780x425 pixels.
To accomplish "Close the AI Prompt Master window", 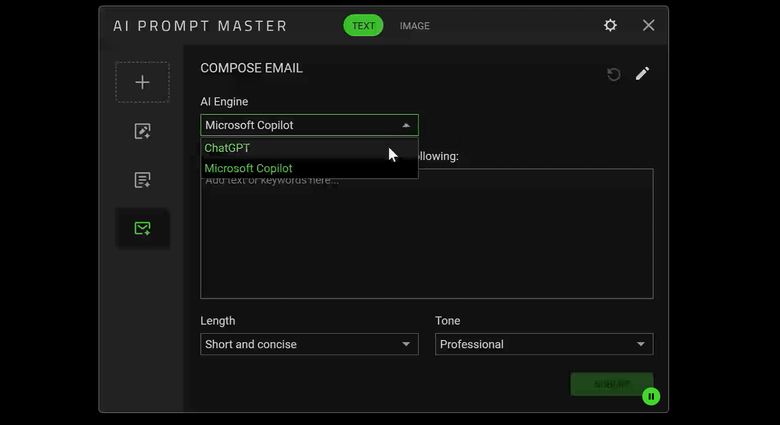I will [648, 25].
